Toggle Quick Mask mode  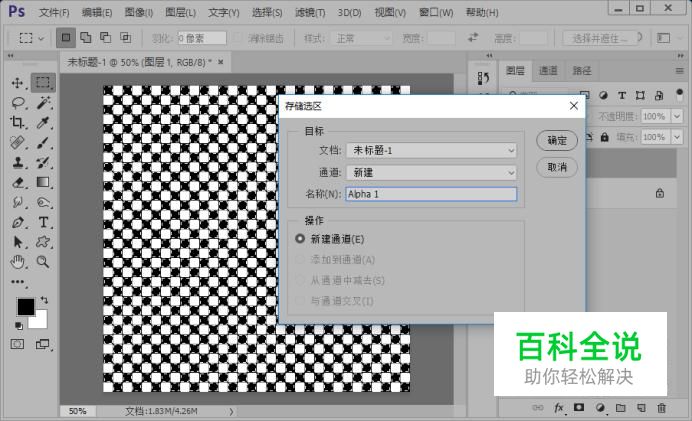[x=17, y=344]
